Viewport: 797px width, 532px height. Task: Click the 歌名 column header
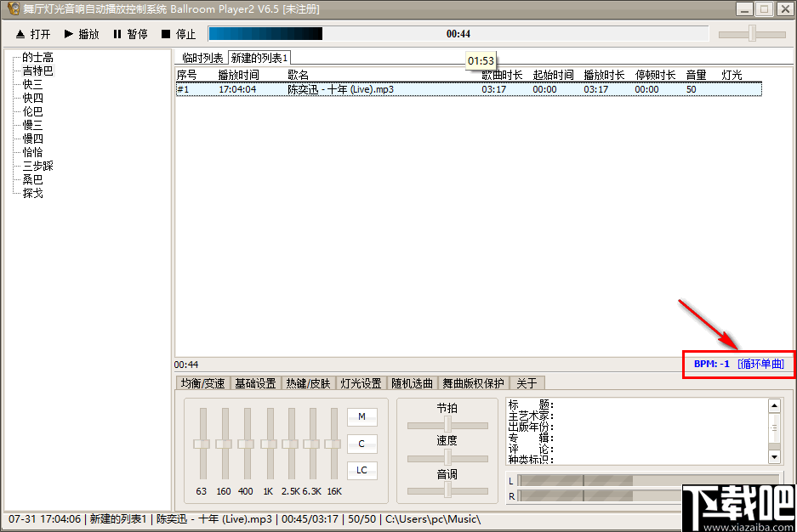[298, 75]
